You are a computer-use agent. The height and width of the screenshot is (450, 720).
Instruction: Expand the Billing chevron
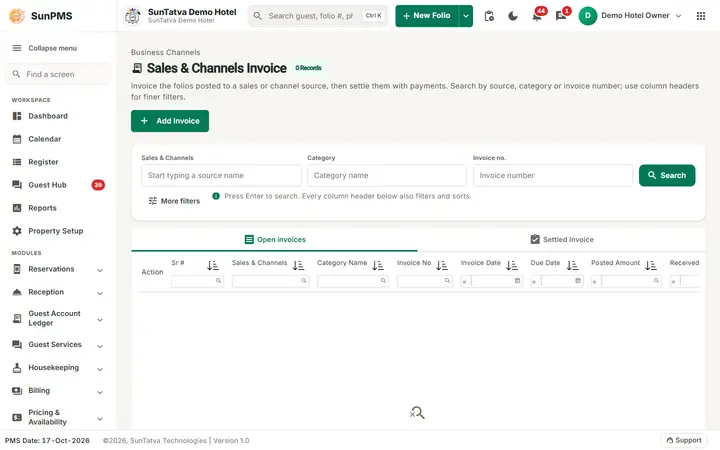(100, 392)
